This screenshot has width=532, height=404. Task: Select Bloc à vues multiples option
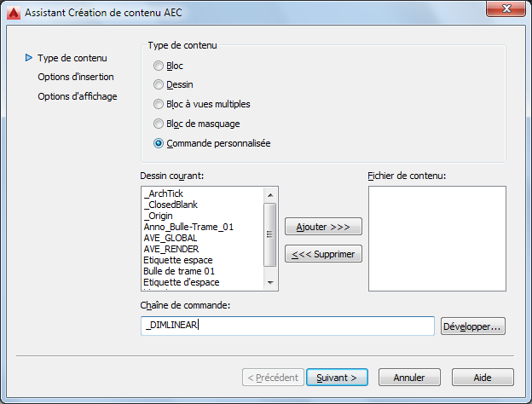pos(159,104)
